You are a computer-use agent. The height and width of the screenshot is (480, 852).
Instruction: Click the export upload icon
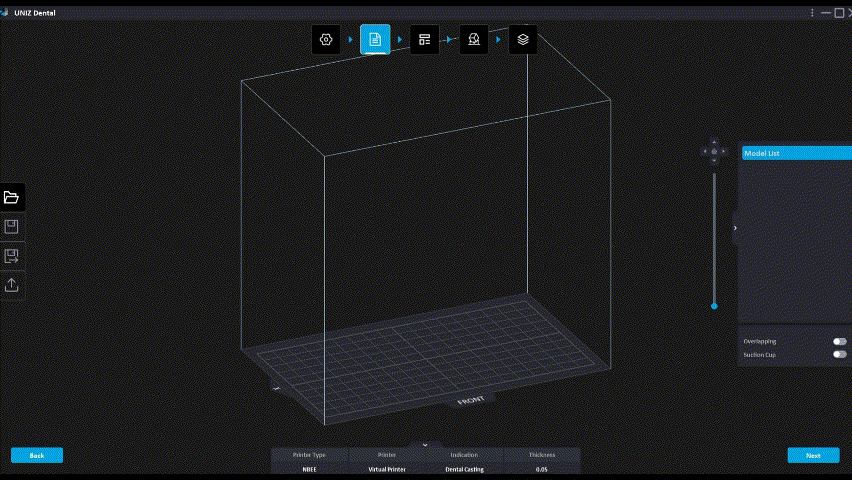(12, 285)
